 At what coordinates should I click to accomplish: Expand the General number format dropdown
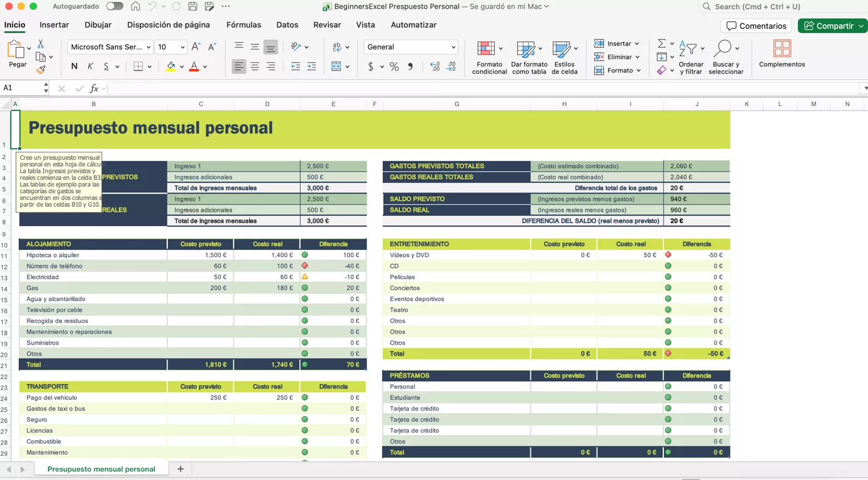411,47
